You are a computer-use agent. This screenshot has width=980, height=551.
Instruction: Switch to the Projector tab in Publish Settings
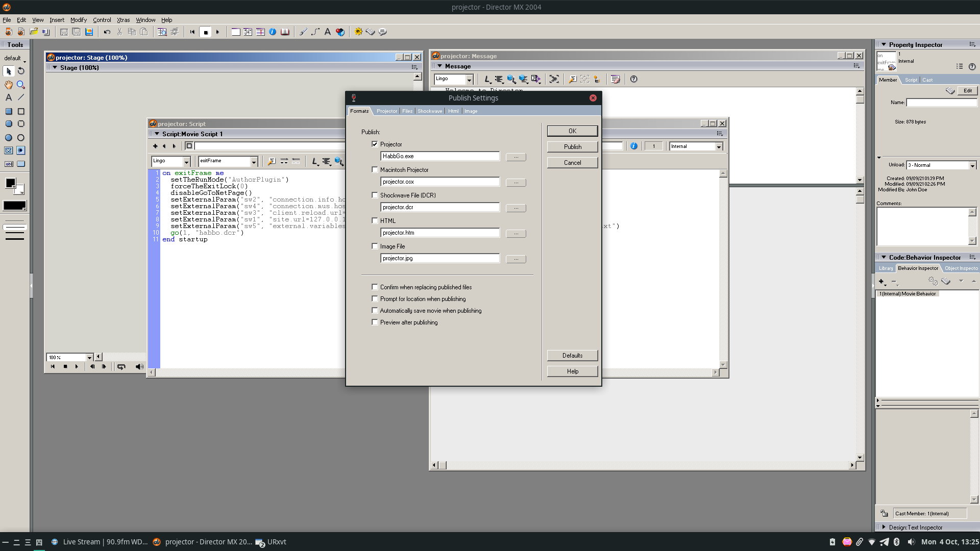387,111
